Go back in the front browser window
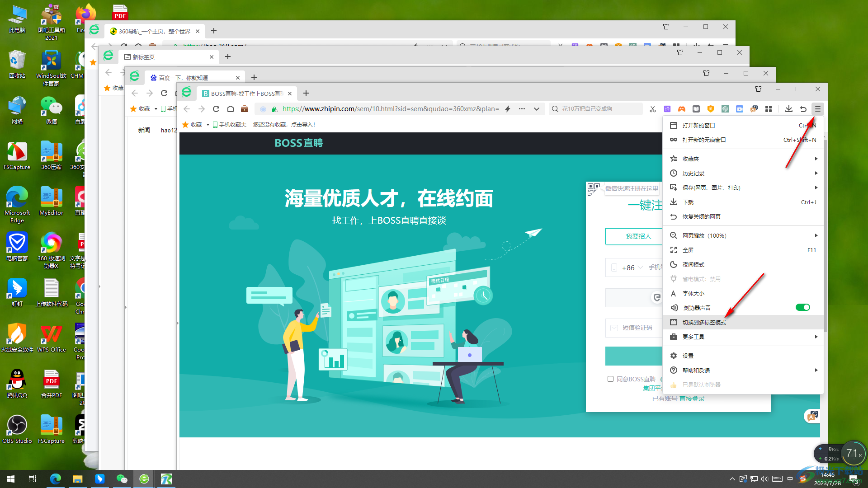 (187, 109)
